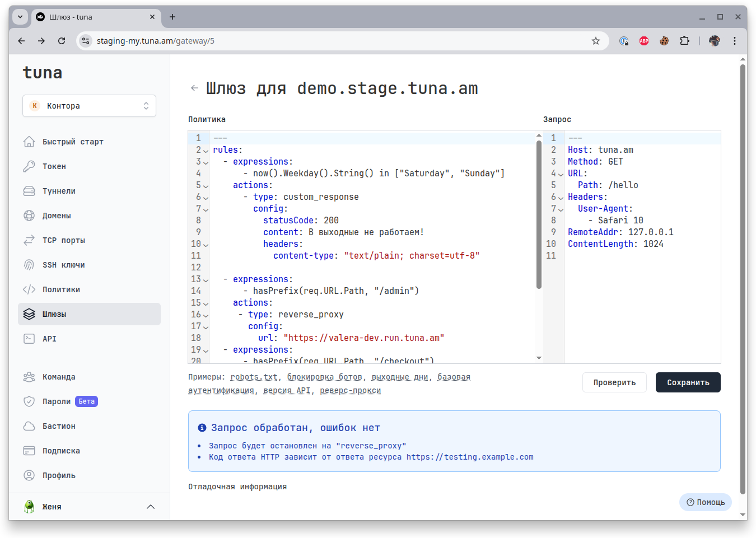Click the back arrow beside the gateway title
Screen dimensions: 756x538
pyautogui.click(x=194, y=88)
